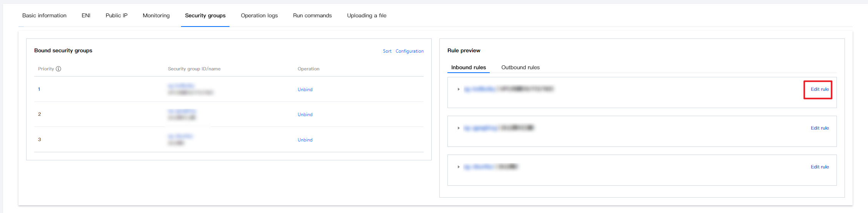Unbind the priority 1 security group
This screenshot has width=868, height=213.
[x=305, y=90]
